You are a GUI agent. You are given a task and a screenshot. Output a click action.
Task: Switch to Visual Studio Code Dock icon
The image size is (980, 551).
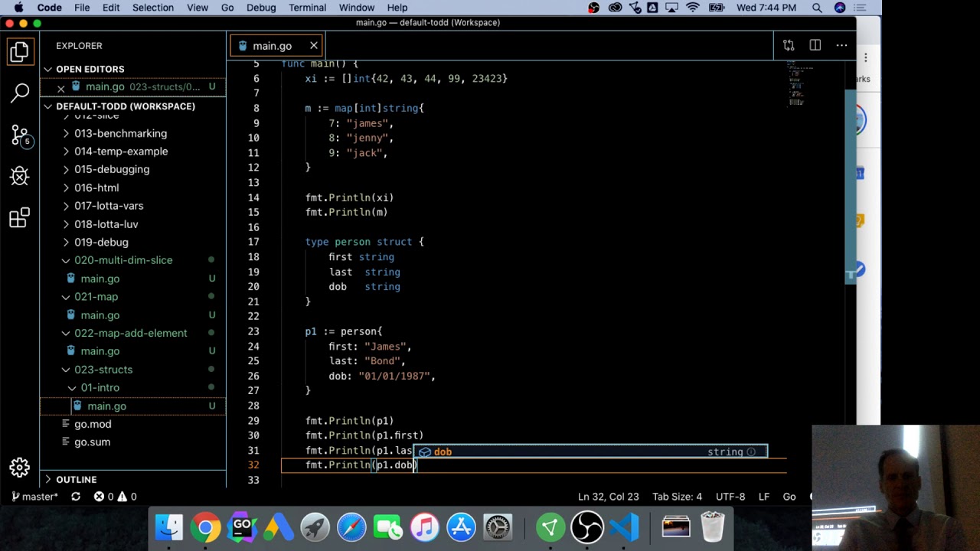[x=624, y=527]
